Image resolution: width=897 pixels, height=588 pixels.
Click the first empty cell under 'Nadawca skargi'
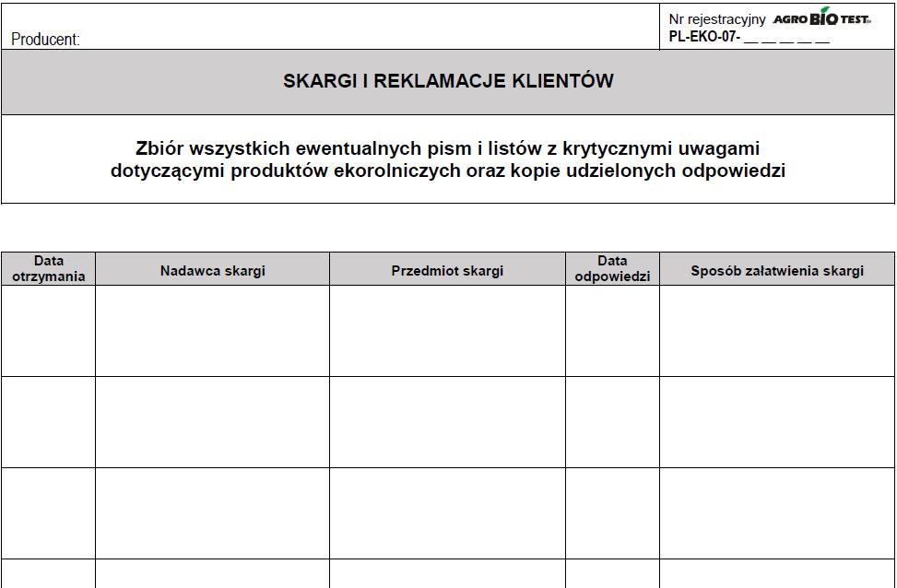coord(213,331)
